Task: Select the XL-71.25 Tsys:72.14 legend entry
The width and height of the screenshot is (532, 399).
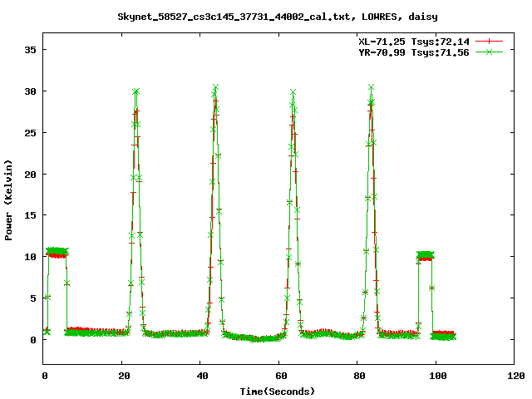Action: (414, 42)
